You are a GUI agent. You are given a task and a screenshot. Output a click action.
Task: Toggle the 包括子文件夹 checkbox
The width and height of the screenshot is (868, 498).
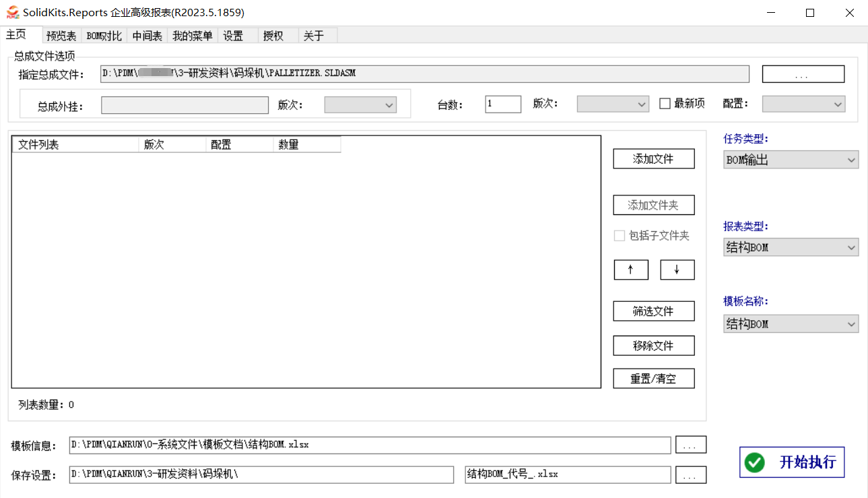[x=620, y=236]
